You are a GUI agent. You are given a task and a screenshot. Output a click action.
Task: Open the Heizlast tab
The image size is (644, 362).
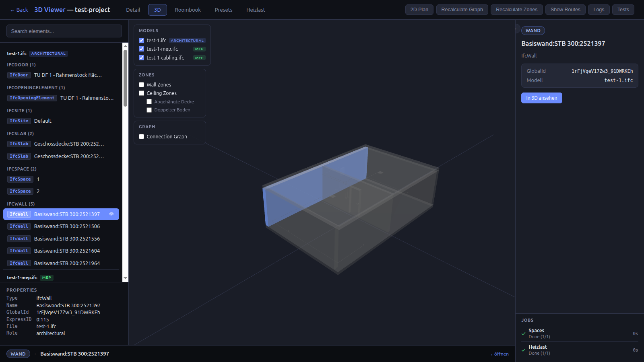[x=256, y=10]
